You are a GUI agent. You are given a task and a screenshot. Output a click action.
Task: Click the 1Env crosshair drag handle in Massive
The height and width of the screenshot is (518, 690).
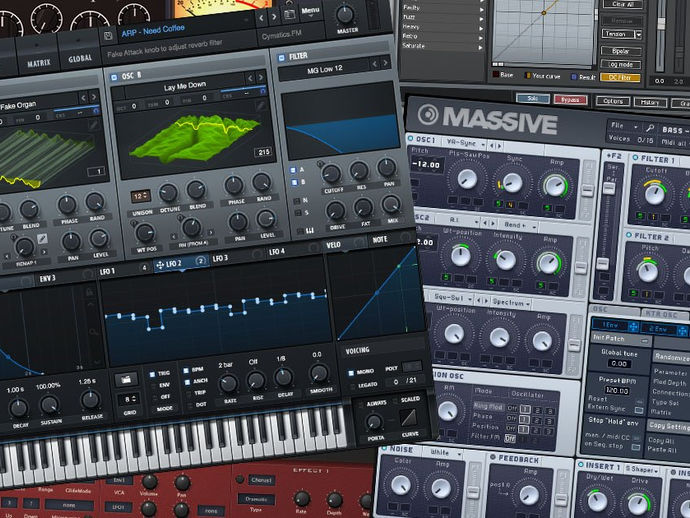633,327
